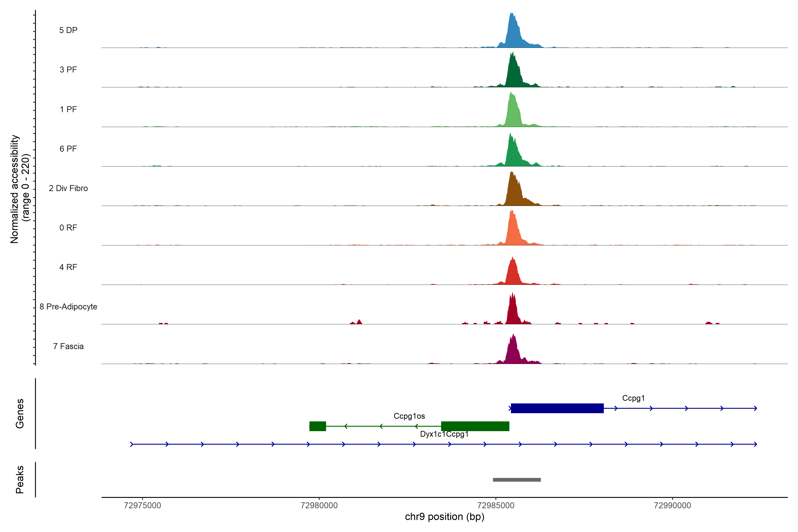Click the 4 RF track label
The image size is (798, 532).
(68, 267)
